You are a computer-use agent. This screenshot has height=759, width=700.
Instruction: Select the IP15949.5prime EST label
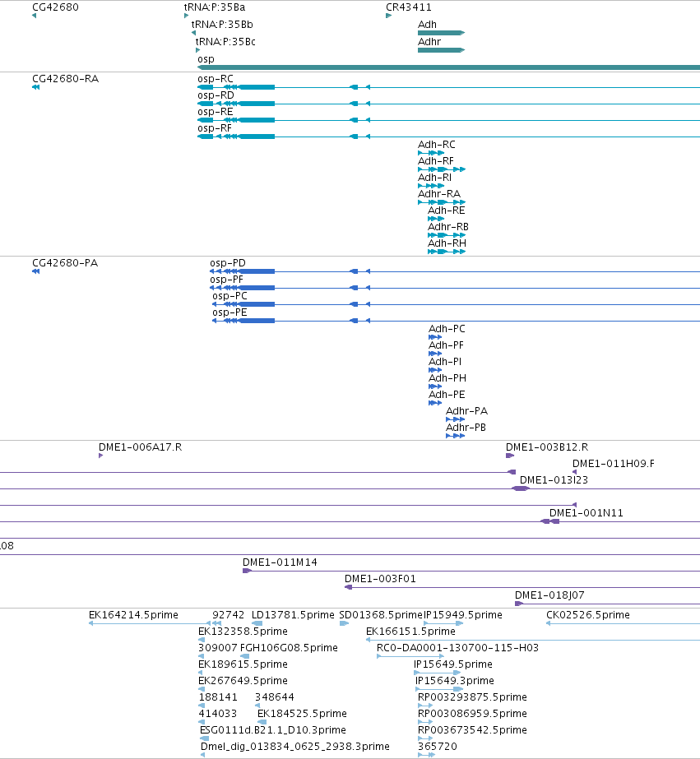[x=463, y=616]
